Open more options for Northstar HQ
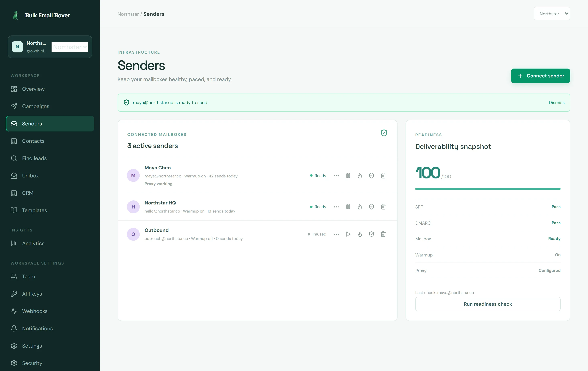The image size is (588, 371). click(x=336, y=207)
